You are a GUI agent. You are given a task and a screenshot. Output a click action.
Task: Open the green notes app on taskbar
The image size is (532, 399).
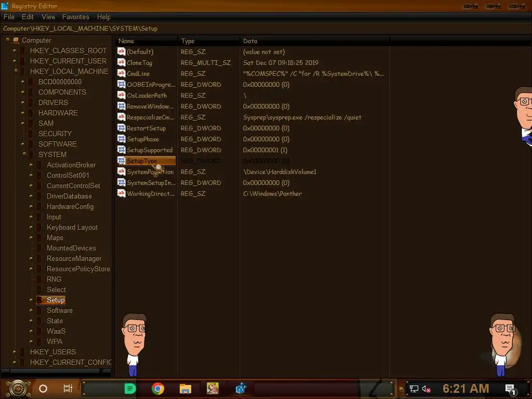tap(130, 389)
